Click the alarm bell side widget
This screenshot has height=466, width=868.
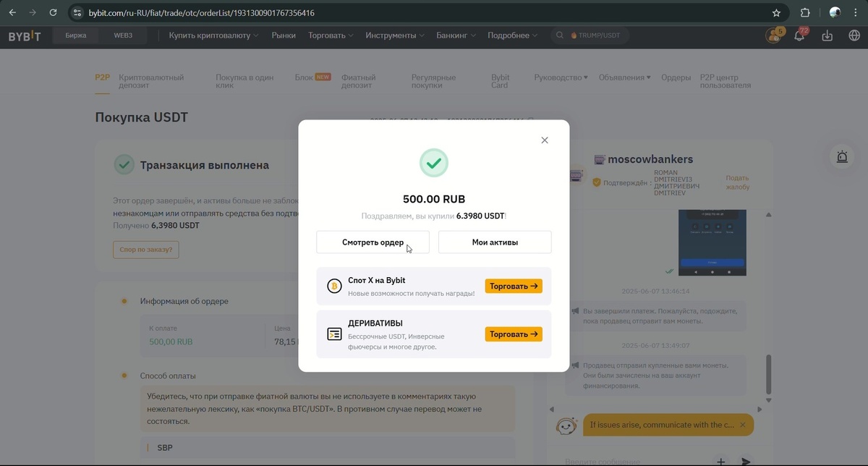pos(842,157)
